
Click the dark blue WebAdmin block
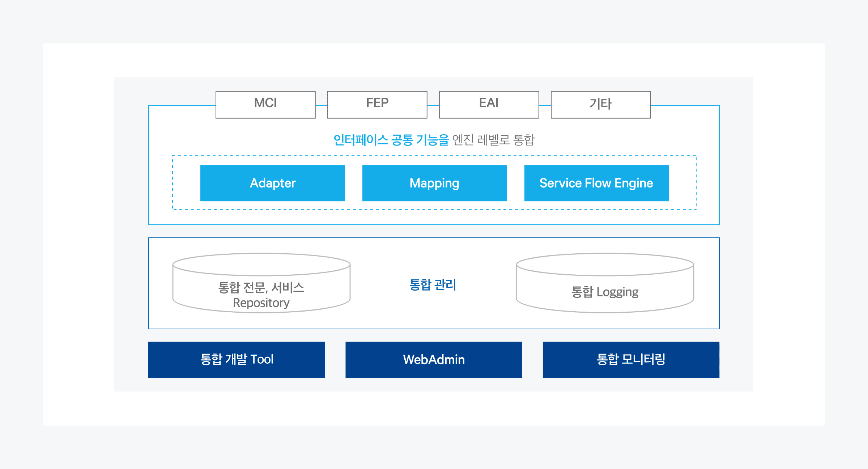(434, 360)
